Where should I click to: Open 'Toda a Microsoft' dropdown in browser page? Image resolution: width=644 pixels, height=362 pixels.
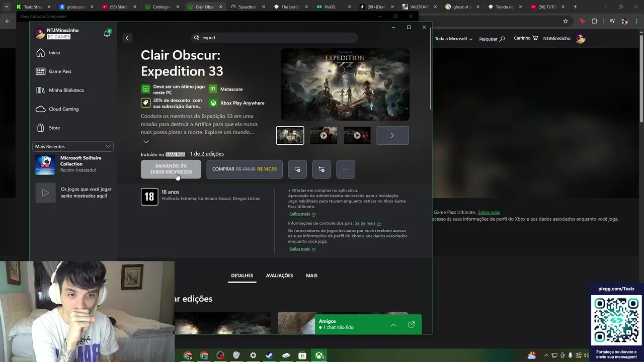[454, 39]
